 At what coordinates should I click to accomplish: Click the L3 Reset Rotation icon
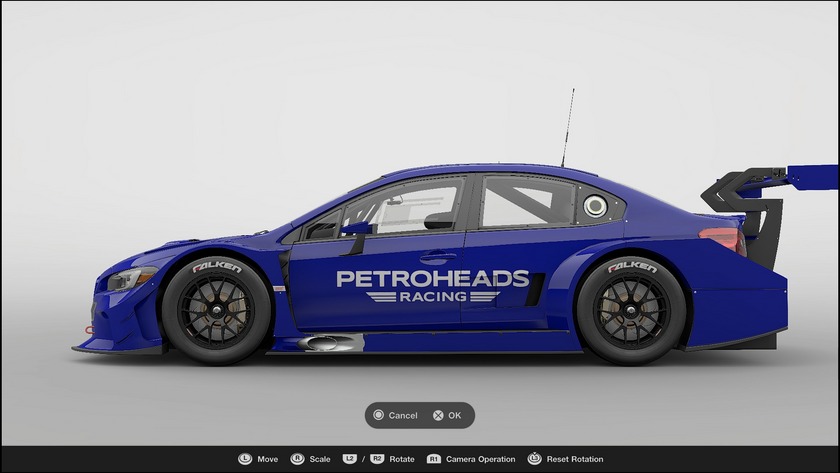(534, 459)
